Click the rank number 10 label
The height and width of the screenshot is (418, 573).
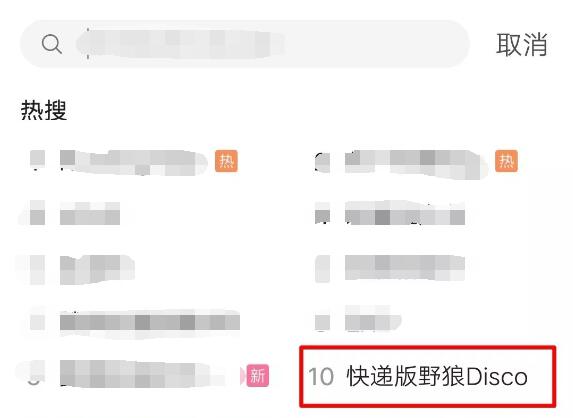[x=321, y=377]
